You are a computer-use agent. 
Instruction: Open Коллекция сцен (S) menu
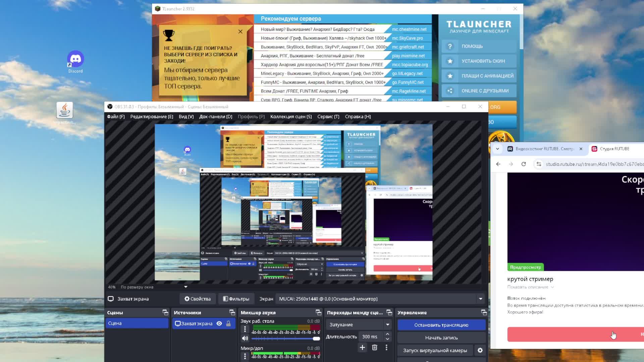click(x=291, y=117)
